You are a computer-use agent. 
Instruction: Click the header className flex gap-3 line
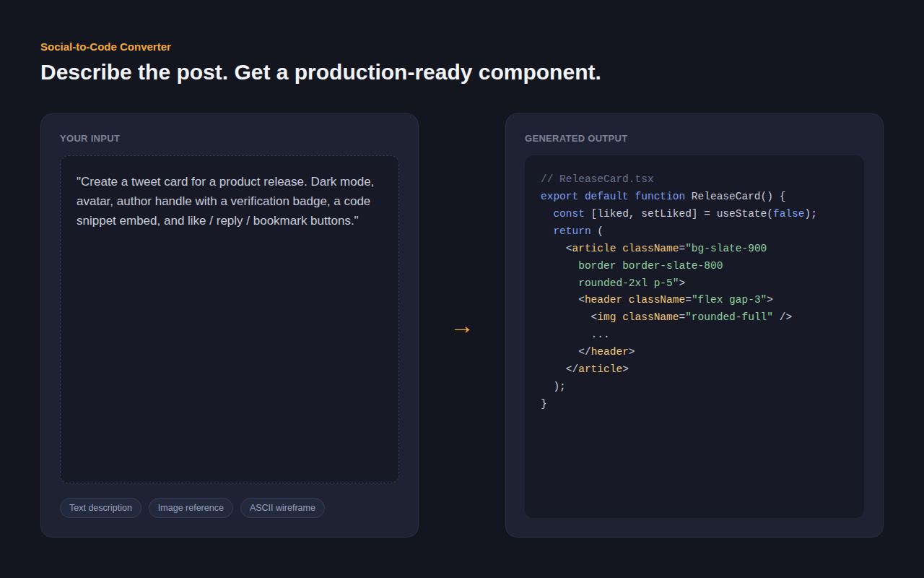(x=676, y=300)
